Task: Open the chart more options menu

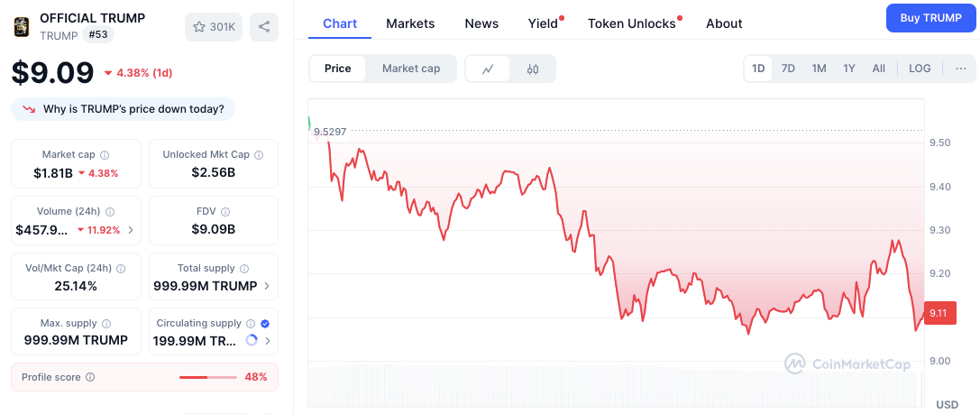Action: point(960,69)
